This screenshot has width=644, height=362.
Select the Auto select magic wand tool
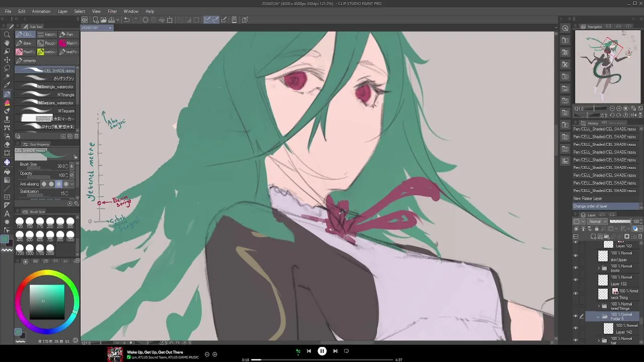click(7, 77)
